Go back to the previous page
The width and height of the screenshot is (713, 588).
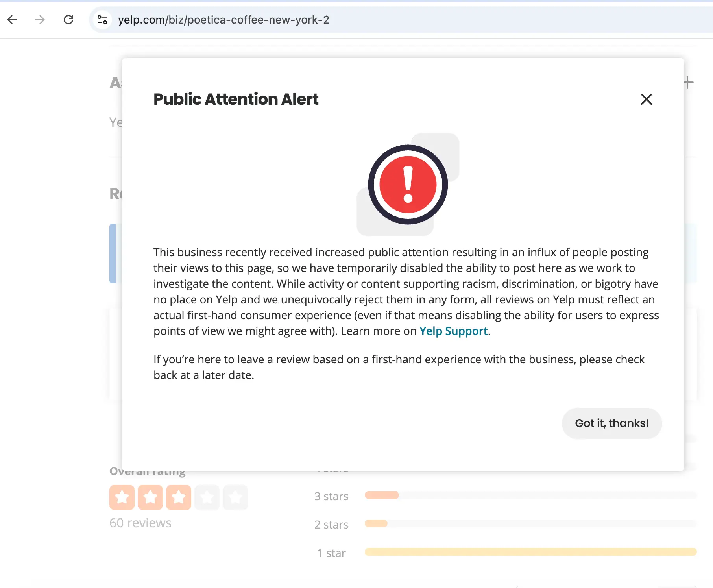(12, 20)
